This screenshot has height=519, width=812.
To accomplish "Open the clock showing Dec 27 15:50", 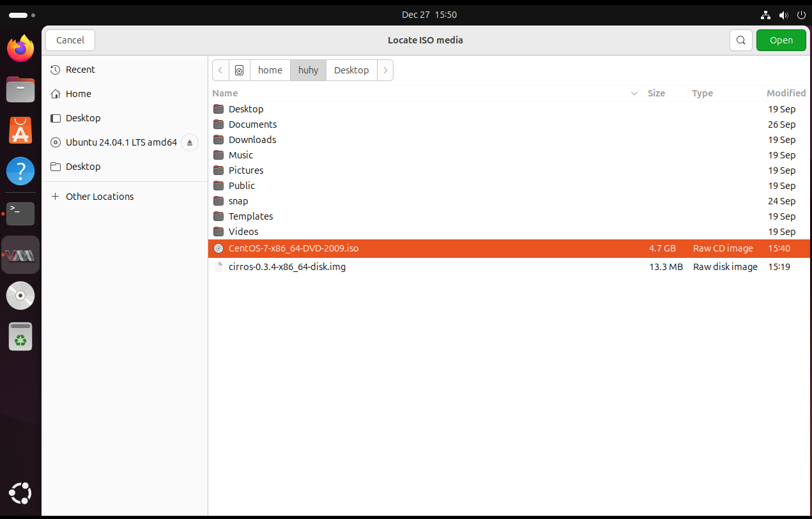I will 429,15.
